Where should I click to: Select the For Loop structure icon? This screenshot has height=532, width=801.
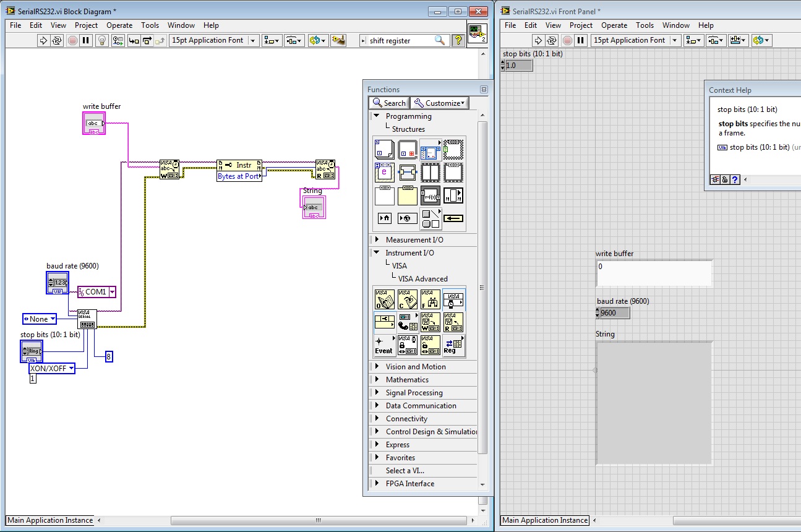(384, 149)
